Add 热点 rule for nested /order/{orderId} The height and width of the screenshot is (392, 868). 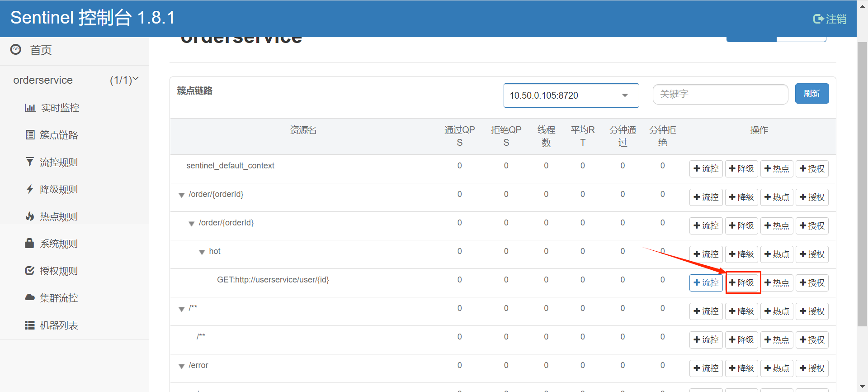coord(777,225)
